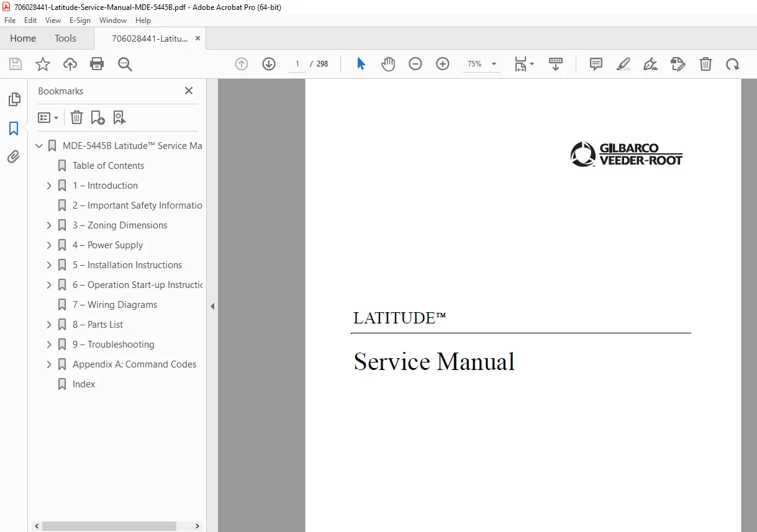Select 9 – Troubleshooting bookmark text
Image resolution: width=757 pixels, height=532 pixels.
click(x=114, y=345)
